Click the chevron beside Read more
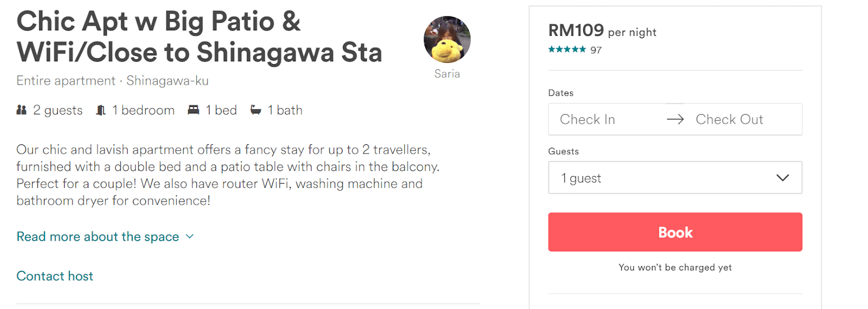 [x=190, y=236]
